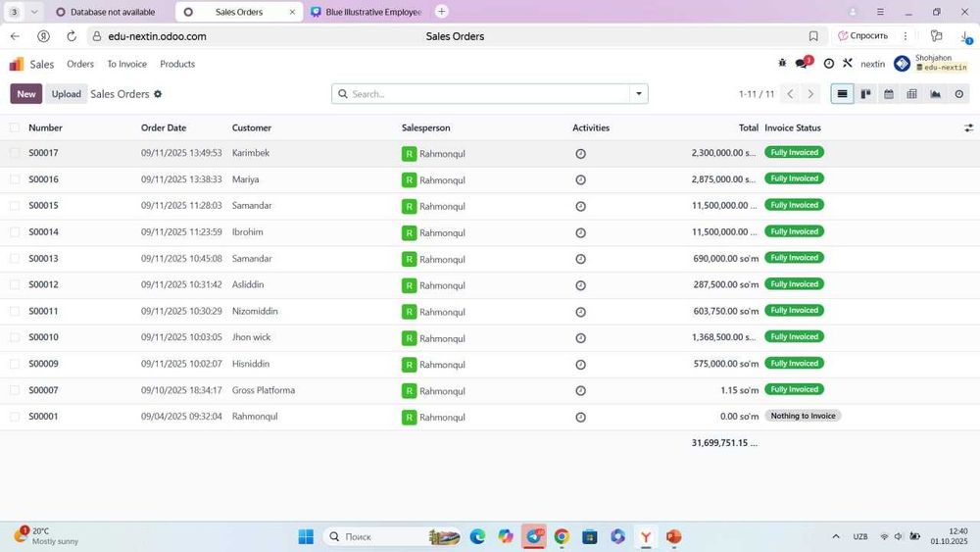Sort by Invoice Status column header
This screenshot has width=980, height=552.
pyautogui.click(x=793, y=127)
